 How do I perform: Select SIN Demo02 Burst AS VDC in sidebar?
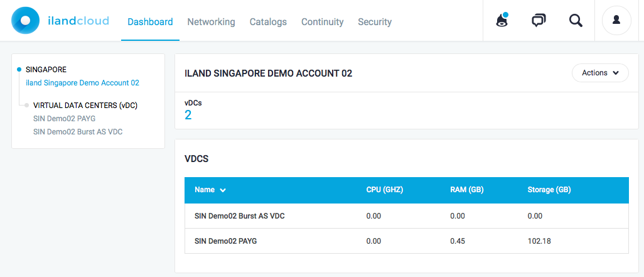click(78, 132)
